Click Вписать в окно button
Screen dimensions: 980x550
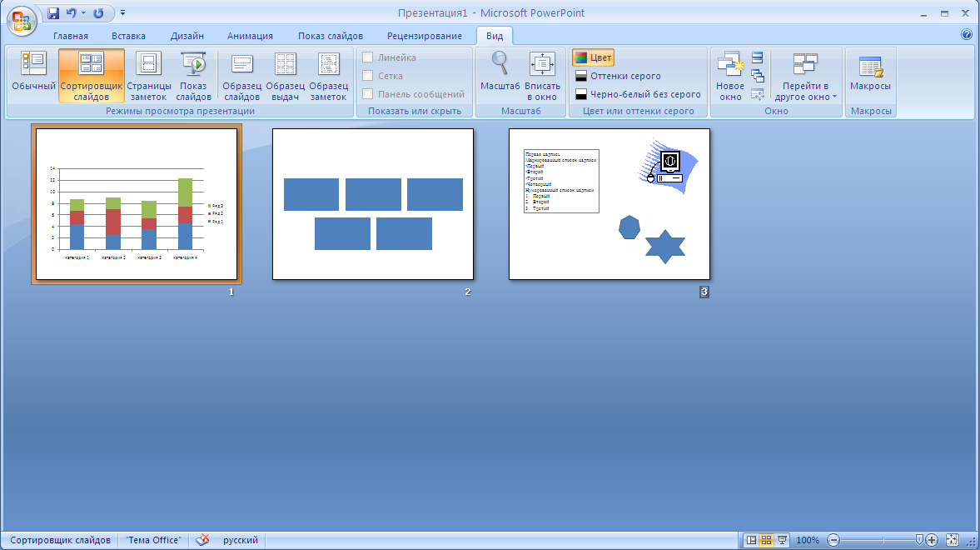coord(542,76)
